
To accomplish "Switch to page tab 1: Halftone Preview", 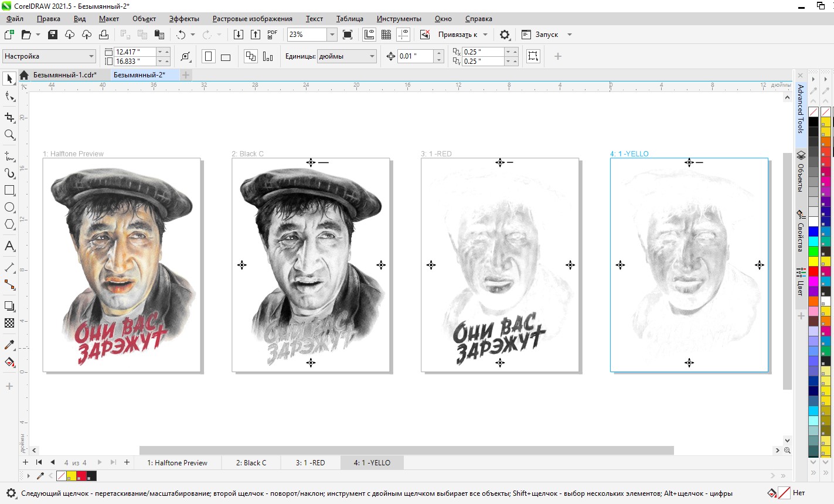I will 177,462.
